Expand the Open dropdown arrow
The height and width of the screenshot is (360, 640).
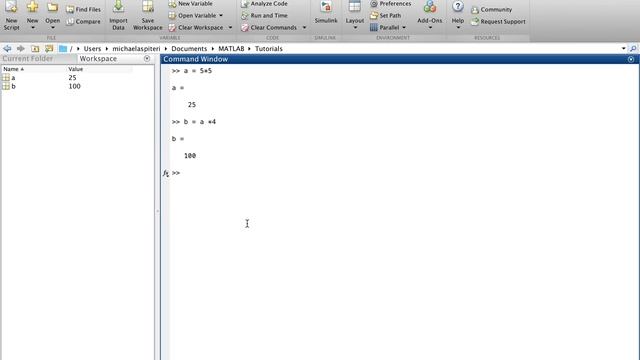(52, 28)
